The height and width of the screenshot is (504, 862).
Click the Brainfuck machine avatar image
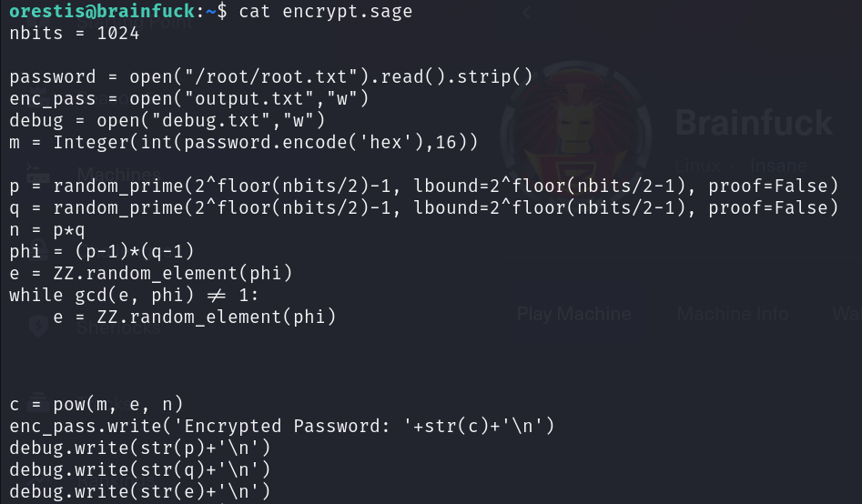[x=575, y=127]
